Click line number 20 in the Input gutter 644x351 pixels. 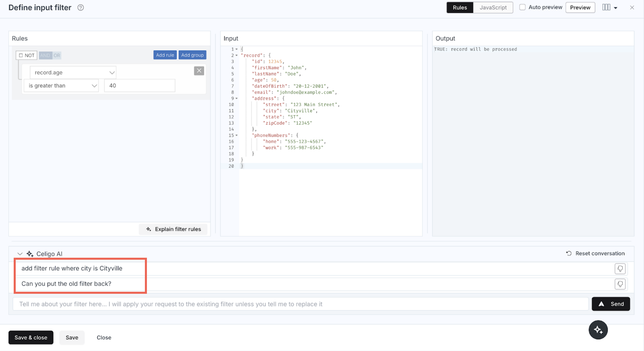pyautogui.click(x=231, y=166)
